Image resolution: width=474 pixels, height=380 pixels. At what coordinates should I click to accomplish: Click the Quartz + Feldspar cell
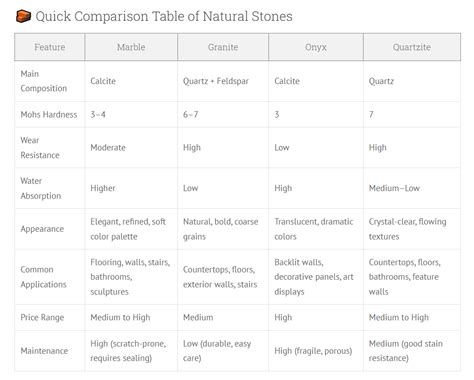pos(216,81)
